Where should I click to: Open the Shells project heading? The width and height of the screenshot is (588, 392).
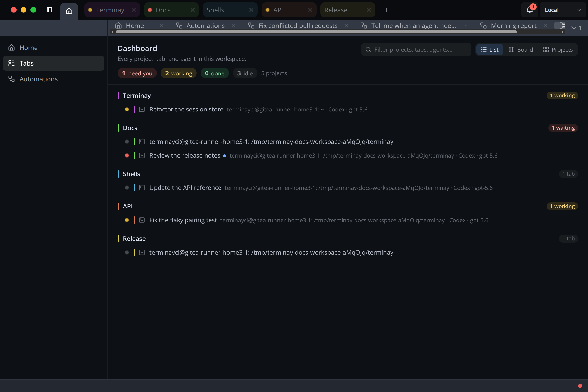coord(132,174)
